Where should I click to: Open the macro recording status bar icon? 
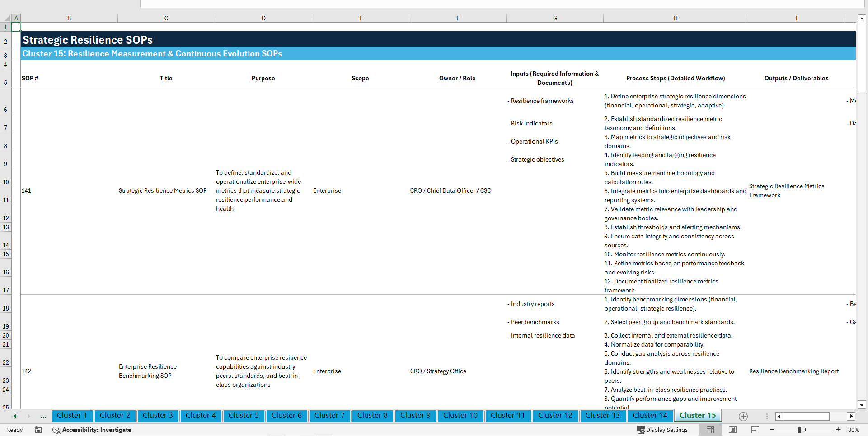click(38, 430)
